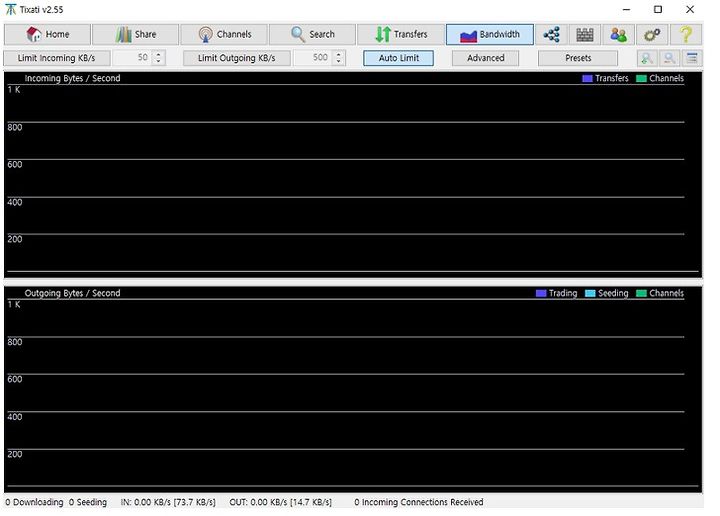
Task: Click the outgoing Channels green legend swatch
Action: [x=641, y=293]
